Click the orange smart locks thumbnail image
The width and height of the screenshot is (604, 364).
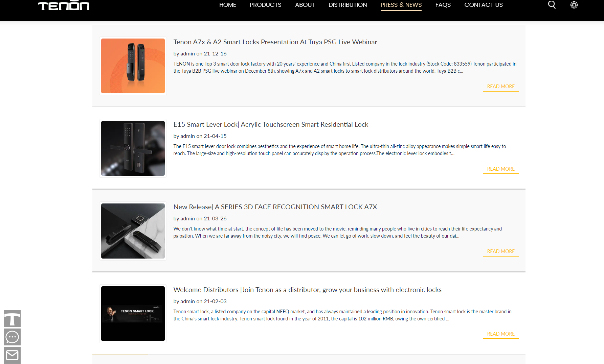[133, 66]
